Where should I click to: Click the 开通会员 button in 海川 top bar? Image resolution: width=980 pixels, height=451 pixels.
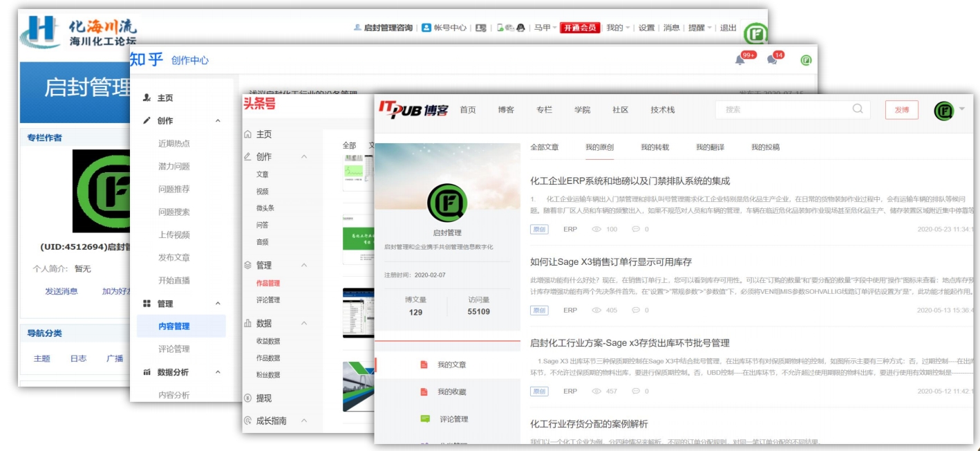point(579,28)
